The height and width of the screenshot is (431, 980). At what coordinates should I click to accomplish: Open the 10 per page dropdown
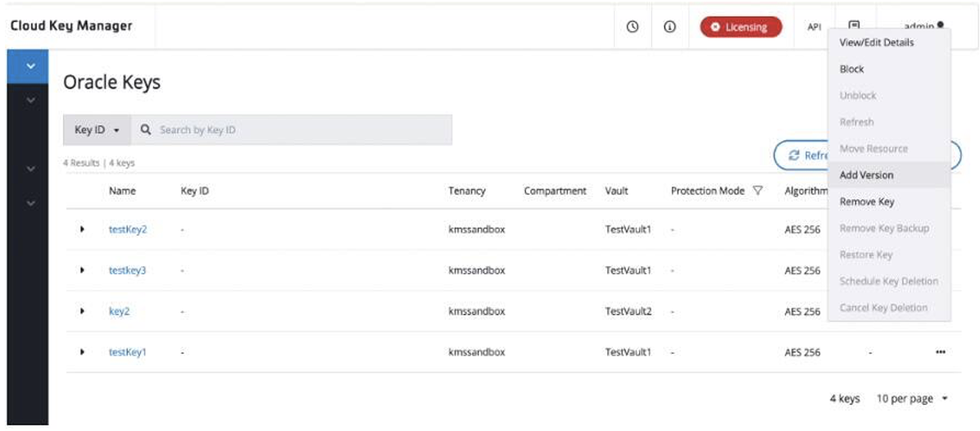pos(912,399)
